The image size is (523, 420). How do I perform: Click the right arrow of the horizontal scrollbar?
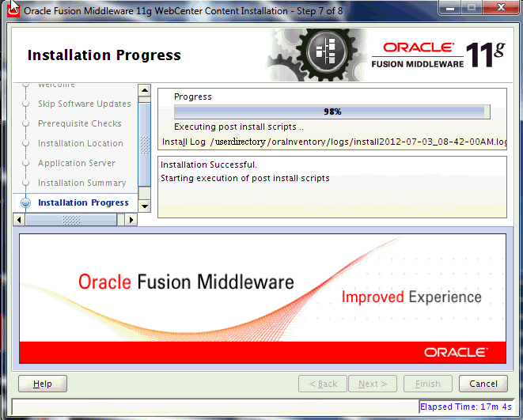coord(131,219)
